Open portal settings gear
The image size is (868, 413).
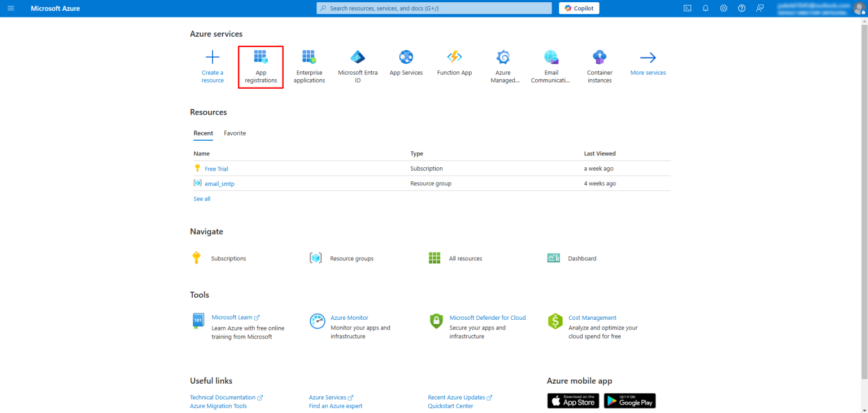point(723,8)
